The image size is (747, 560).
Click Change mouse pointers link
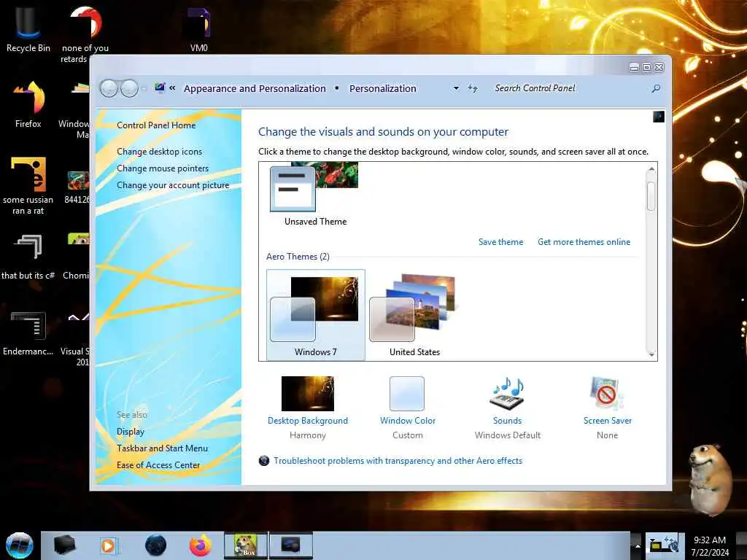coord(163,168)
